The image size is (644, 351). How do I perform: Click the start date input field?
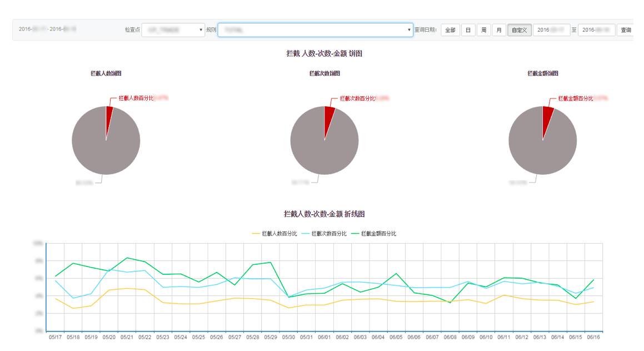click(x=551, y=30)
